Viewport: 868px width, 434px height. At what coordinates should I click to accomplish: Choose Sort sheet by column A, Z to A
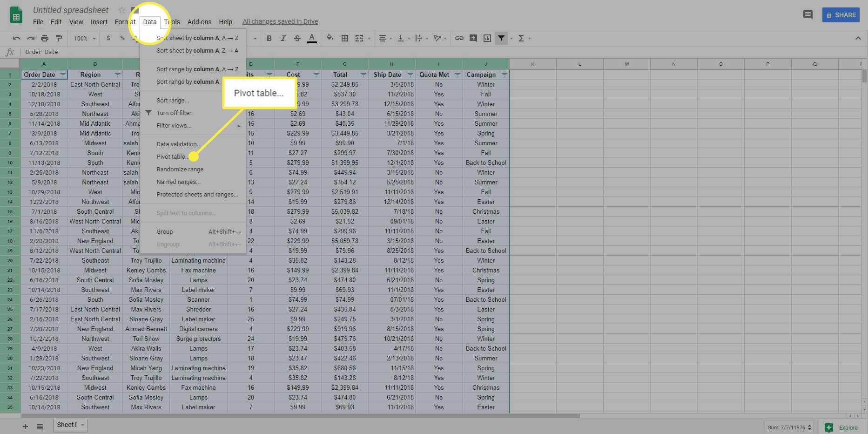coord(193,51)
